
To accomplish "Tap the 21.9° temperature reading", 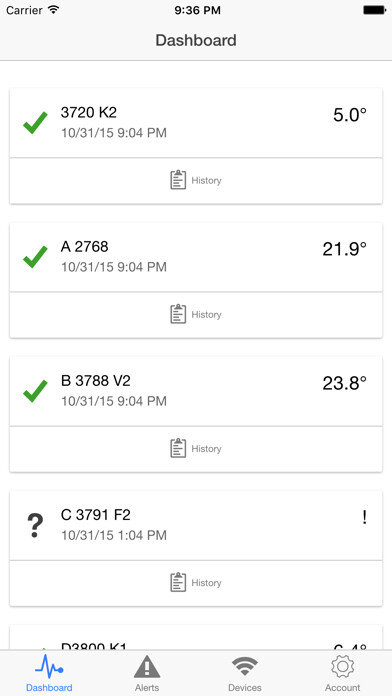I will click(x=344, y=249).
